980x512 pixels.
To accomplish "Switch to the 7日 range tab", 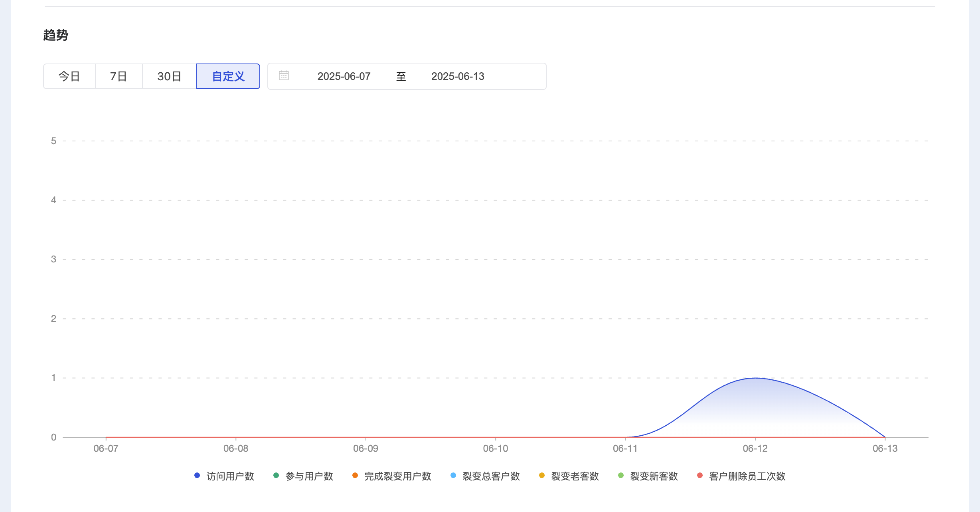I will [119, 76].
